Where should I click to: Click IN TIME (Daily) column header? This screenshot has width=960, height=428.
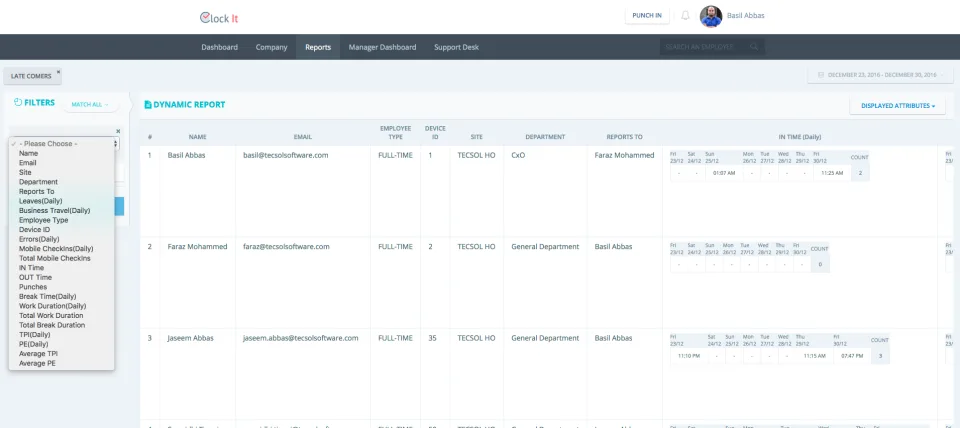800,137
